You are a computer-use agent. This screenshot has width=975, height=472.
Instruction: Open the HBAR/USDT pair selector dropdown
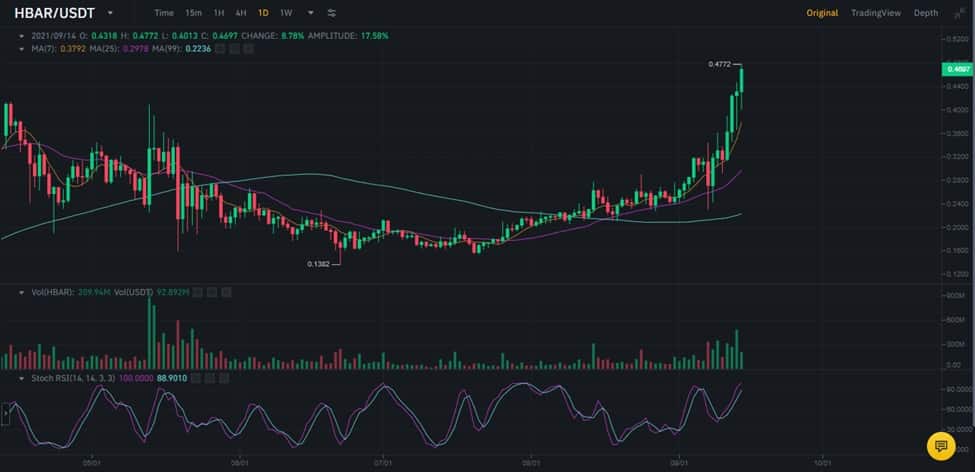point(111,13)
